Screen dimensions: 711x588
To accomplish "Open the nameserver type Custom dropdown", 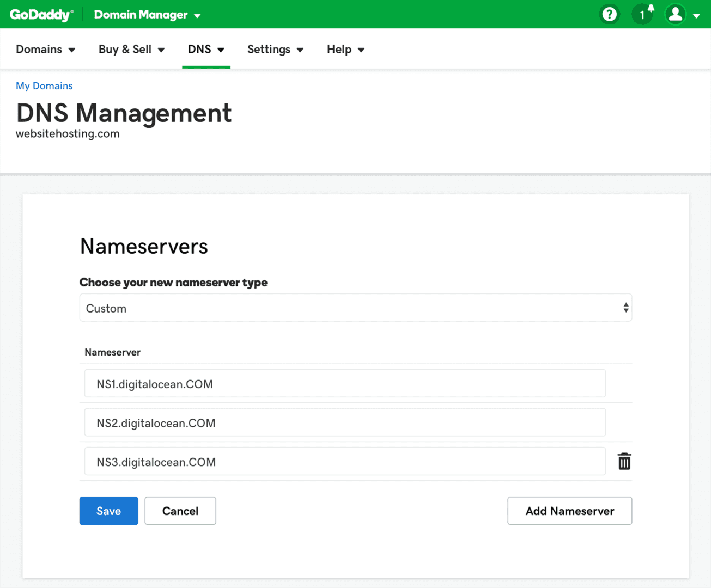I will click(355, 308).
